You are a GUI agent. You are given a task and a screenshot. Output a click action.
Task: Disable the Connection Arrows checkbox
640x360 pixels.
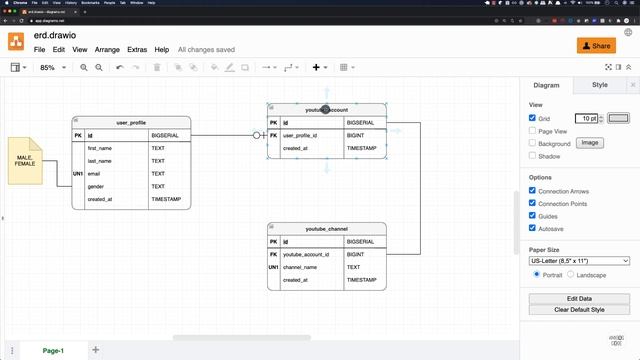pos(532,191)
